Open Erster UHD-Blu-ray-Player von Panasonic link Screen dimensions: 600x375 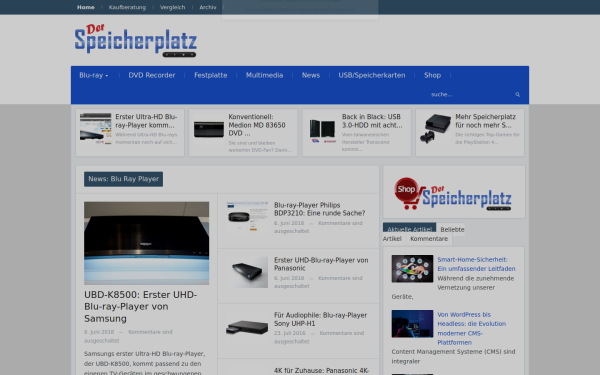(321, 264)
